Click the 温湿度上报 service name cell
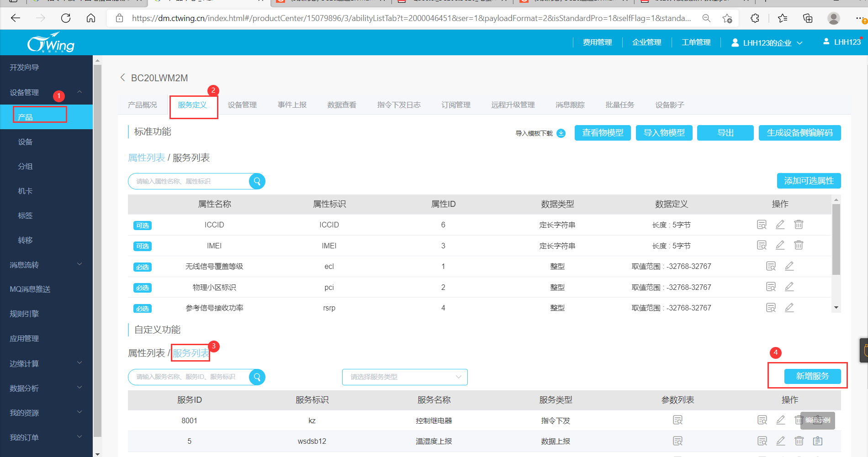868x457 pixels. pyautogui.click(x=434, y=441)
